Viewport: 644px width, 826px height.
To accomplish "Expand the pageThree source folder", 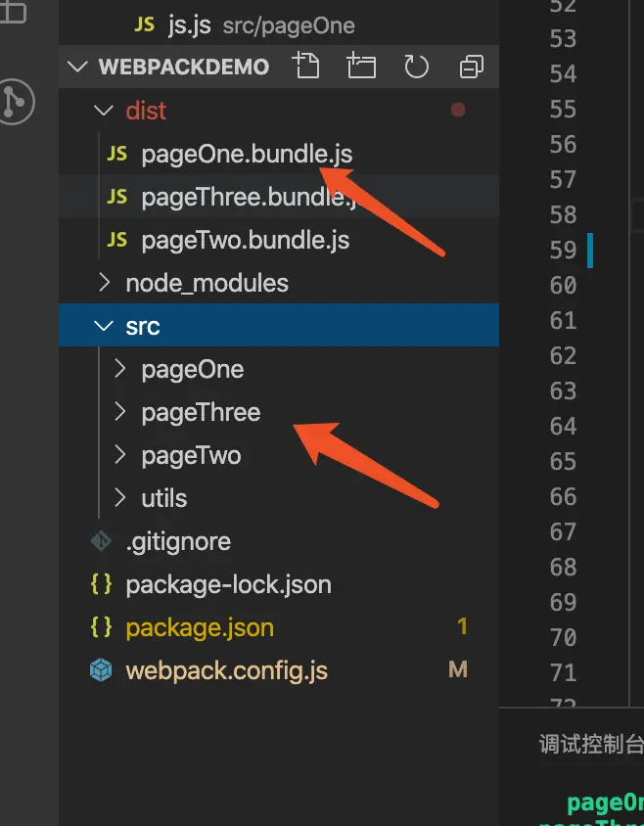I will pyautogui.click(x=119, y=412).
